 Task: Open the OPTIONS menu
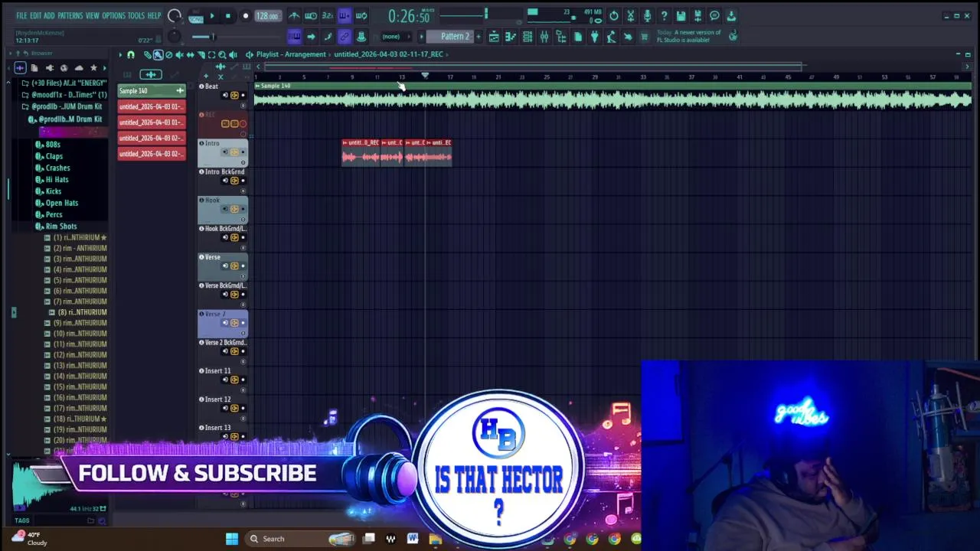(113, 15)
